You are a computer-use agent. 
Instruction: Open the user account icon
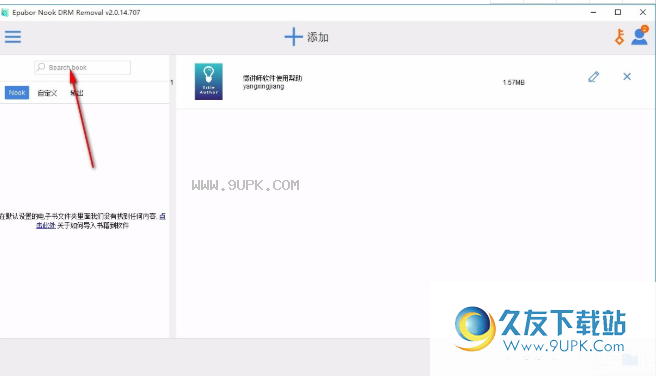pyautogui.click(x=640, y=36)
